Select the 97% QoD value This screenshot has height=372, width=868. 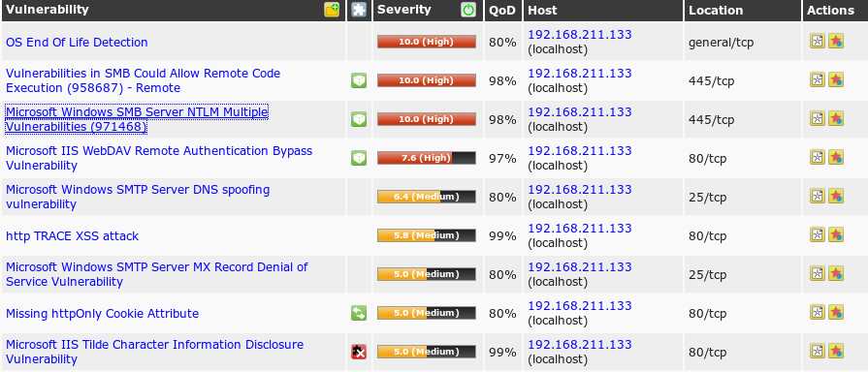point(502,159)
